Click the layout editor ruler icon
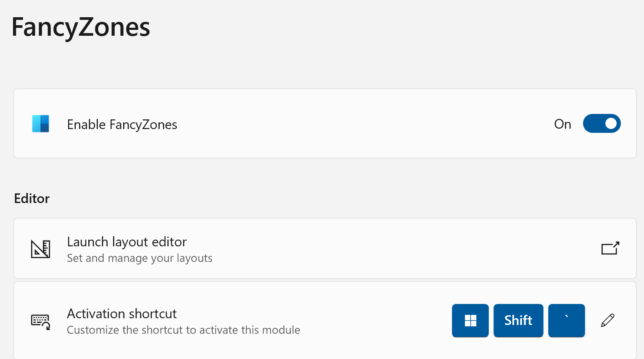The height and width of the screenshot is (359, 644). (41, 249)
